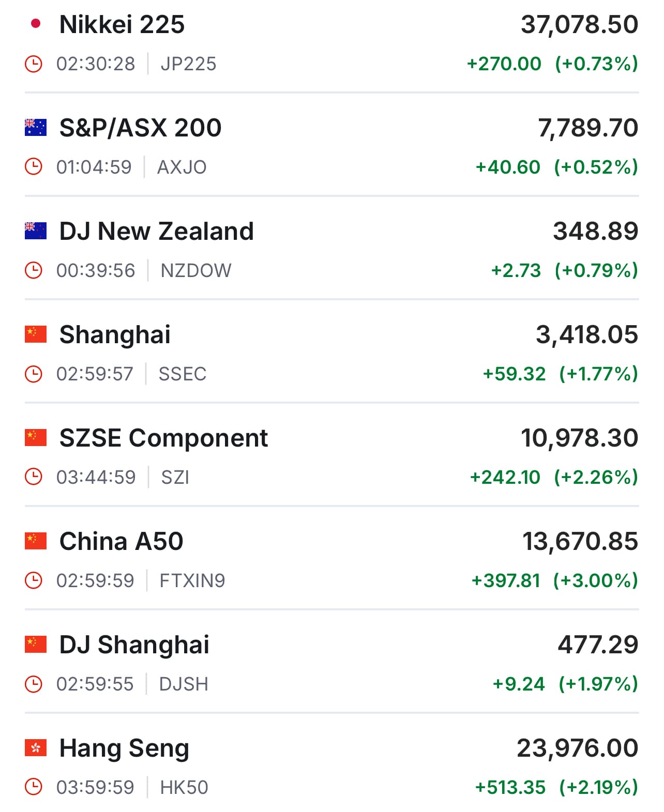Click the Hong Kong flag beside Hang Seng
664x812 pixels.
click(36, 747)
